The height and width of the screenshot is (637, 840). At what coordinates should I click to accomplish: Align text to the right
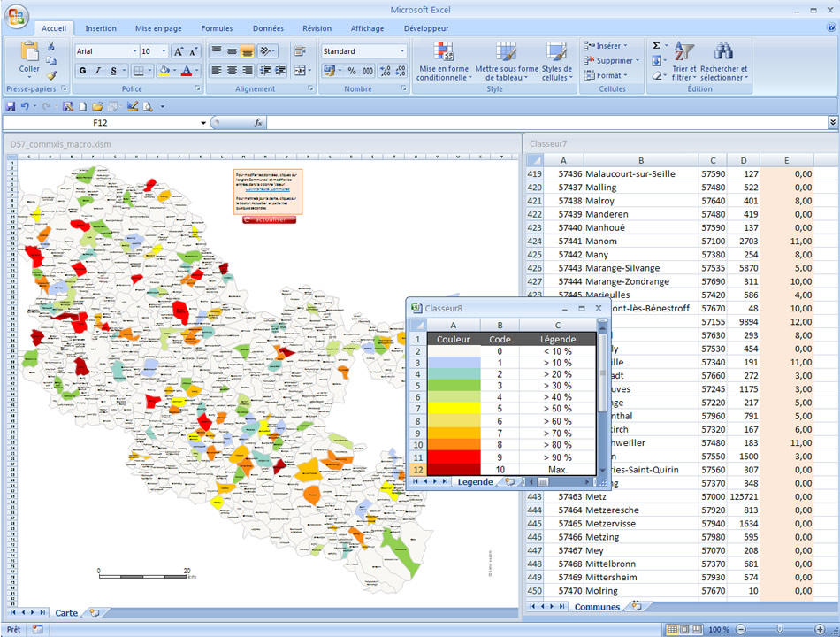coord(248,70)
